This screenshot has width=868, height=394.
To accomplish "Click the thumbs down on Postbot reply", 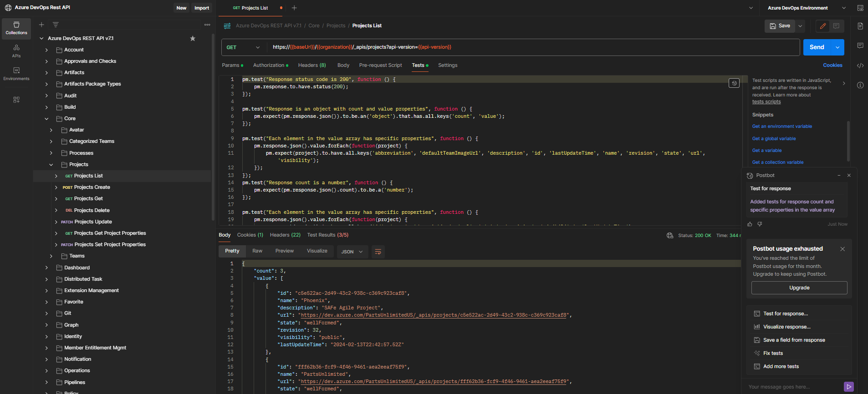I will pyautogui.click(x=760, y=224).
